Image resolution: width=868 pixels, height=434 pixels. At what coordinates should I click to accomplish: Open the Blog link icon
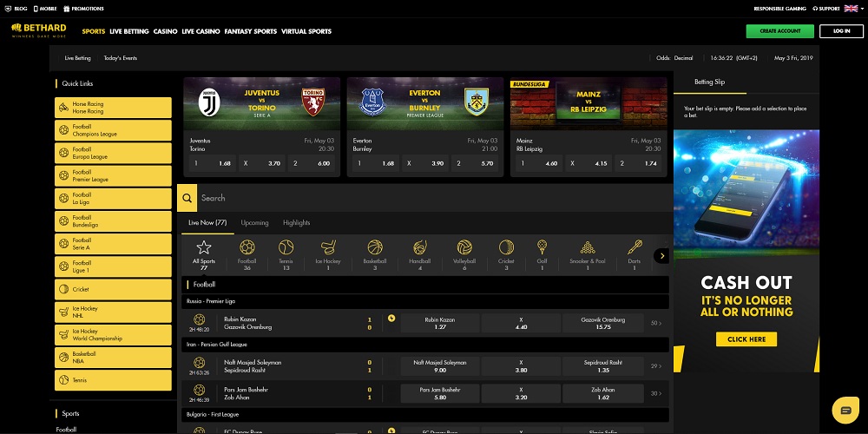(8, 9)
